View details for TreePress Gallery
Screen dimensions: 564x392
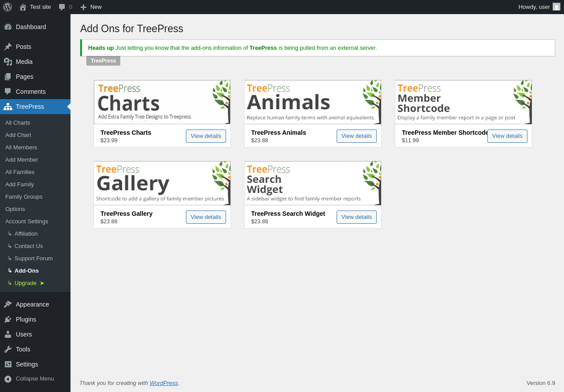[206, 217]
